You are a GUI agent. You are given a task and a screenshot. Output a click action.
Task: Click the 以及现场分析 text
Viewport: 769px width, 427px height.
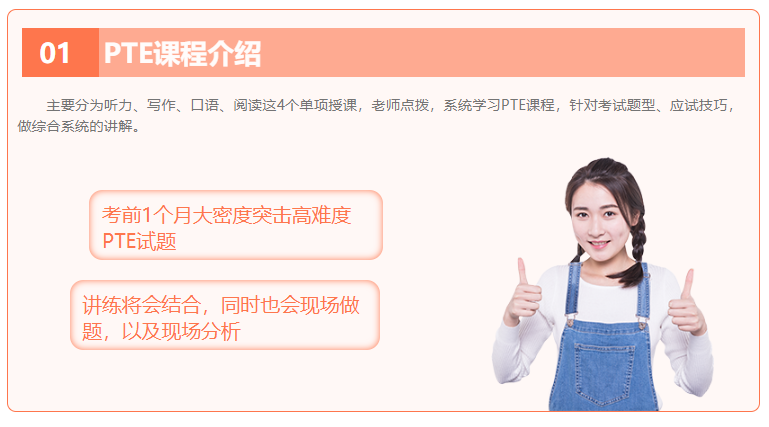coord(181,331)
